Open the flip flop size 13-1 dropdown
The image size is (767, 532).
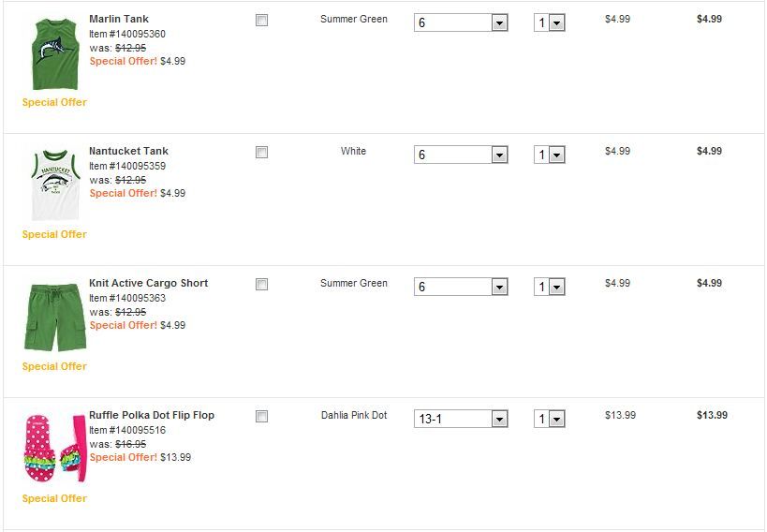pos(460,419)
